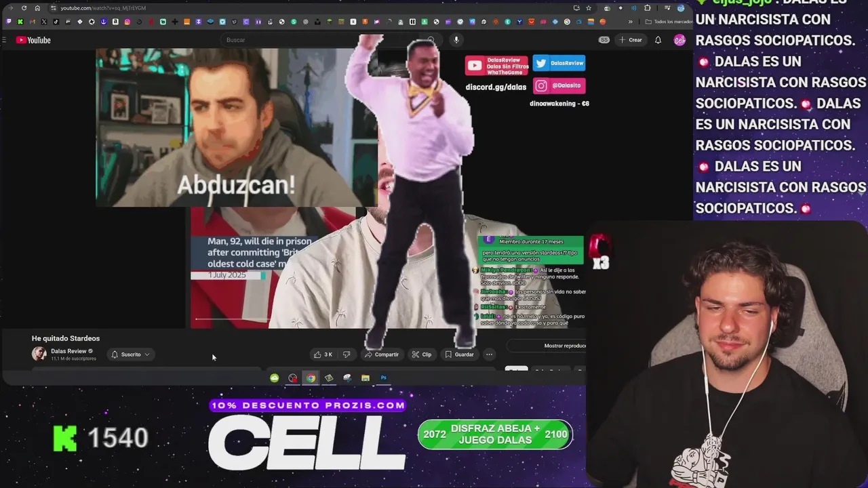Open the Chrome profile avatar
This screenshot has width=868, height=488.
[x=681, y=8]
